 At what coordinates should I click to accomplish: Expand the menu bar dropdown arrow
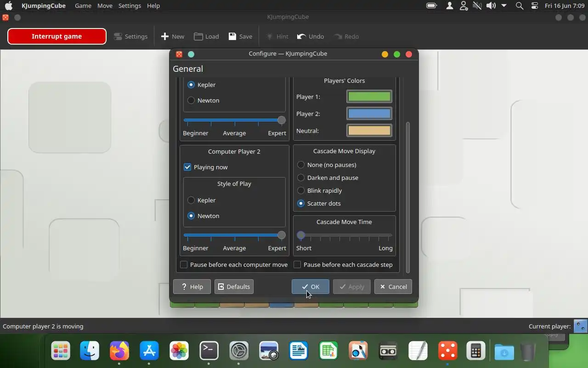click(504, 6)
